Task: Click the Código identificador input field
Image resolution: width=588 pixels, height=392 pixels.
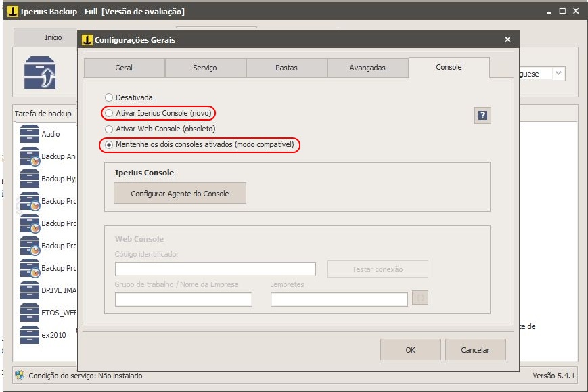Action: (x=215, y=269)
